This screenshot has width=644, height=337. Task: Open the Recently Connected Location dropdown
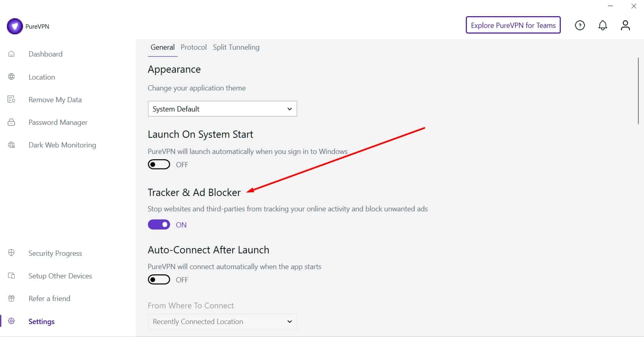pyautogui.click(x=223, y=322)
